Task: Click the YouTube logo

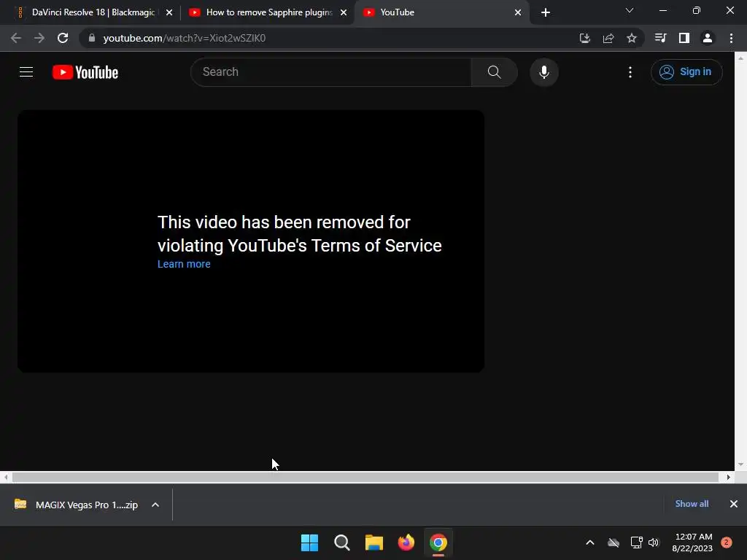Action: [x=85, y=72]
